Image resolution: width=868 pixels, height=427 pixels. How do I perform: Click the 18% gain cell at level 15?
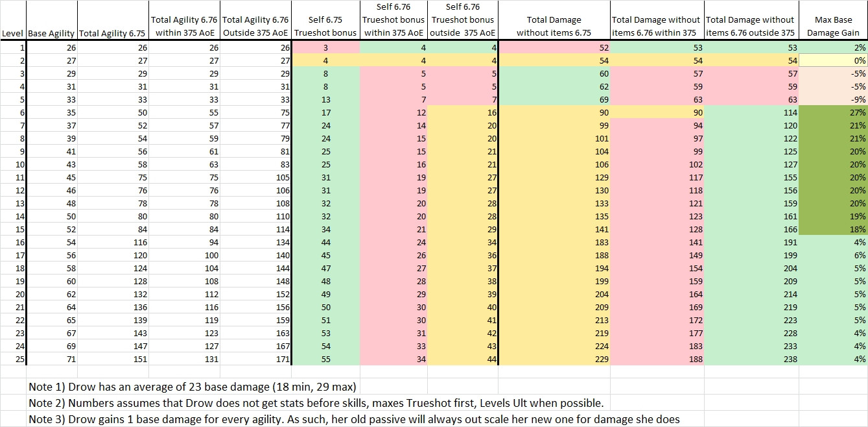click(x=833, y=229)
